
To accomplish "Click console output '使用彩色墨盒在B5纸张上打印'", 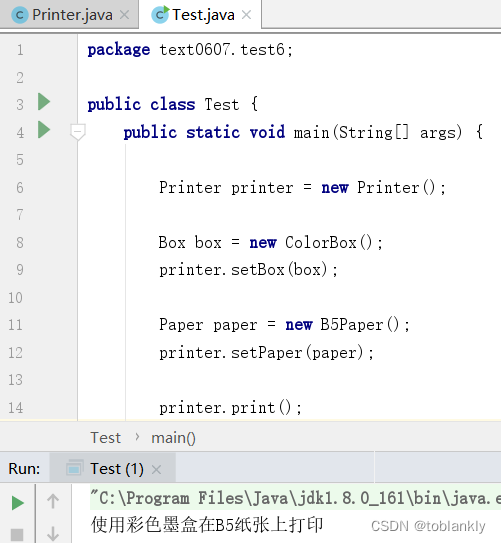I will (207, 525).
